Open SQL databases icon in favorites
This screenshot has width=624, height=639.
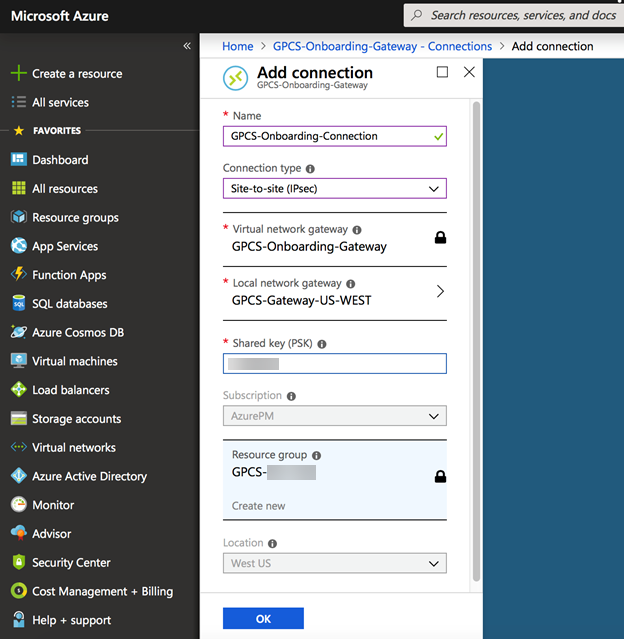(18, 304)
